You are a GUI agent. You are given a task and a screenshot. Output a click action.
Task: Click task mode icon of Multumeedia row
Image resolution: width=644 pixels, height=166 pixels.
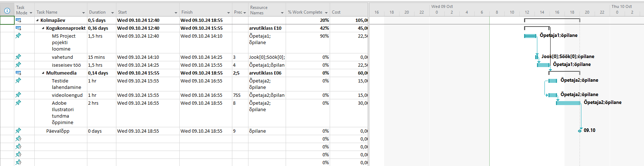click(x=18, y=73)
